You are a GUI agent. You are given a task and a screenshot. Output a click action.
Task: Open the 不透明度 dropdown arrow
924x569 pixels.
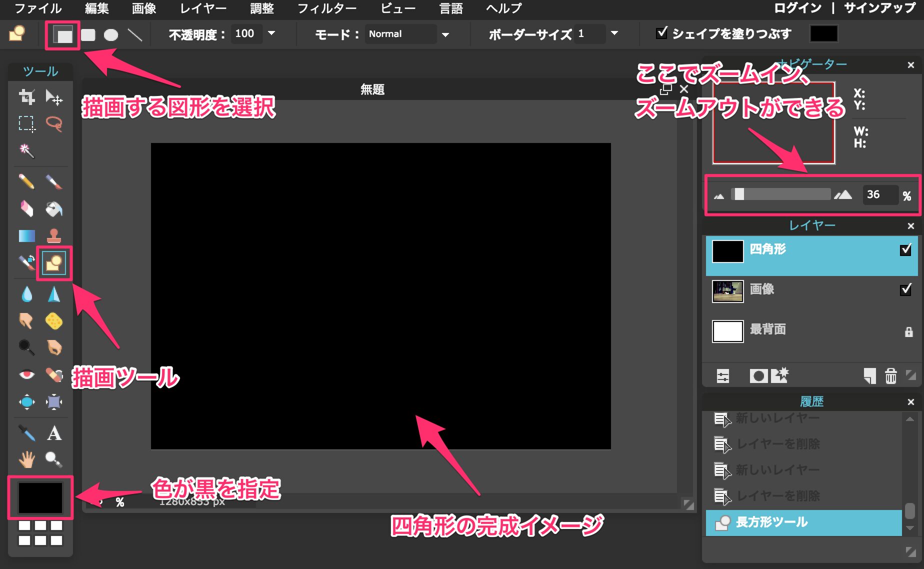click(271, 33)
